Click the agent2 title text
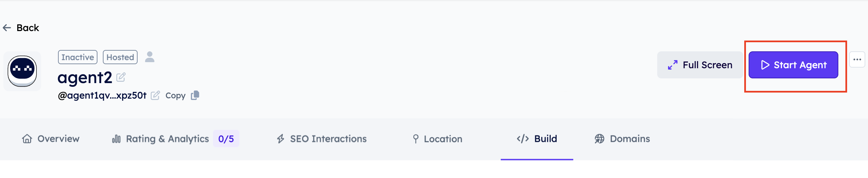Screen dimensions: 868x178 pos(85,77)
